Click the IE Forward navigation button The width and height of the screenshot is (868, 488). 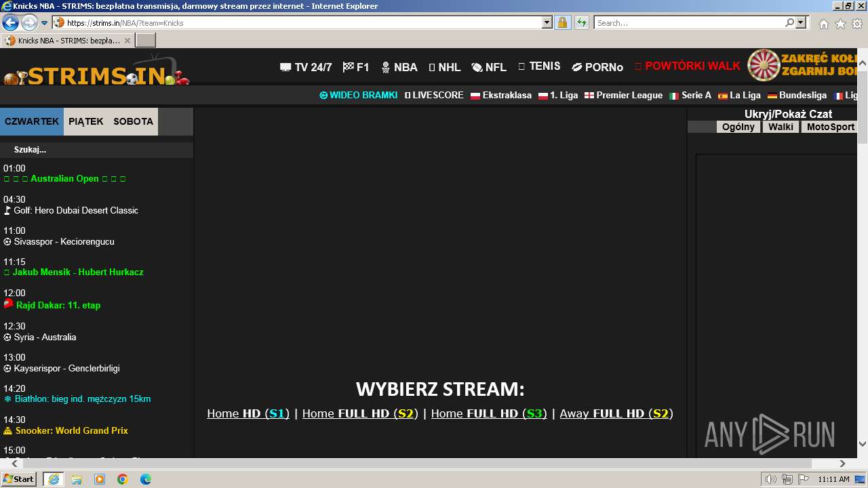(29, 22)
